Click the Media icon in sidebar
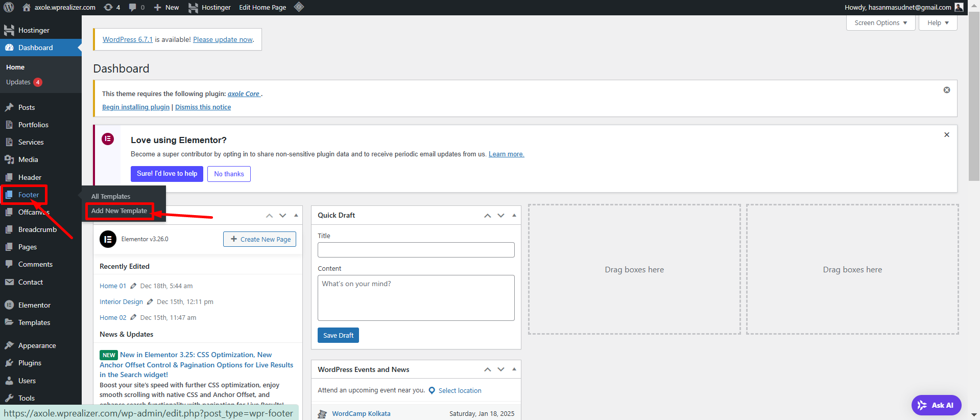 [9, 159]
